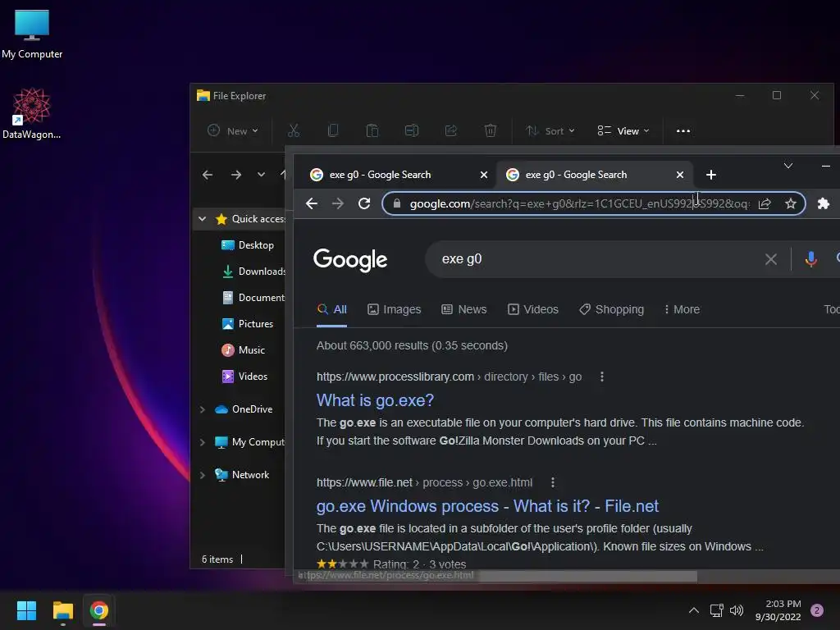Open recent locations chevron in File Explorer
Viewport: 840px width, 630px height.
click(x=261, y=175)
